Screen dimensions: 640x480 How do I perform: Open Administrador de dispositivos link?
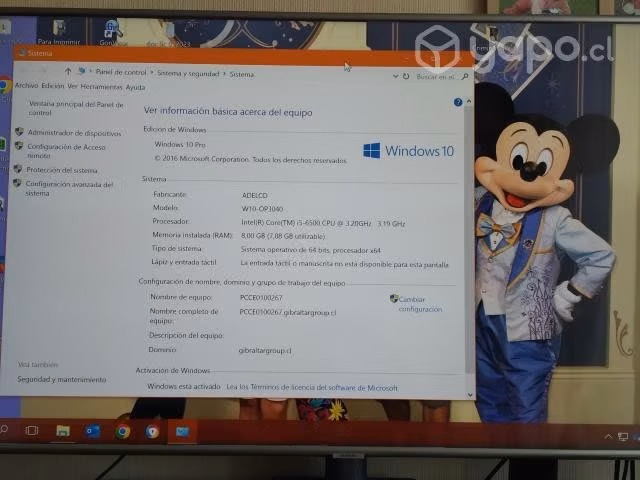(x=74, y=133)
